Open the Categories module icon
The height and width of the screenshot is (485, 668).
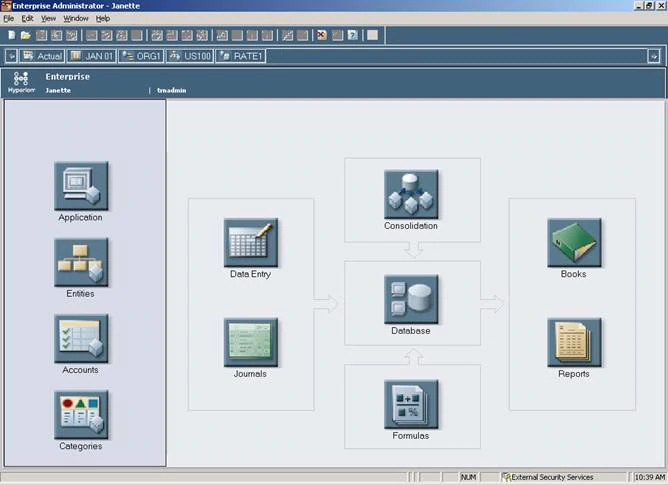(81, 415)
